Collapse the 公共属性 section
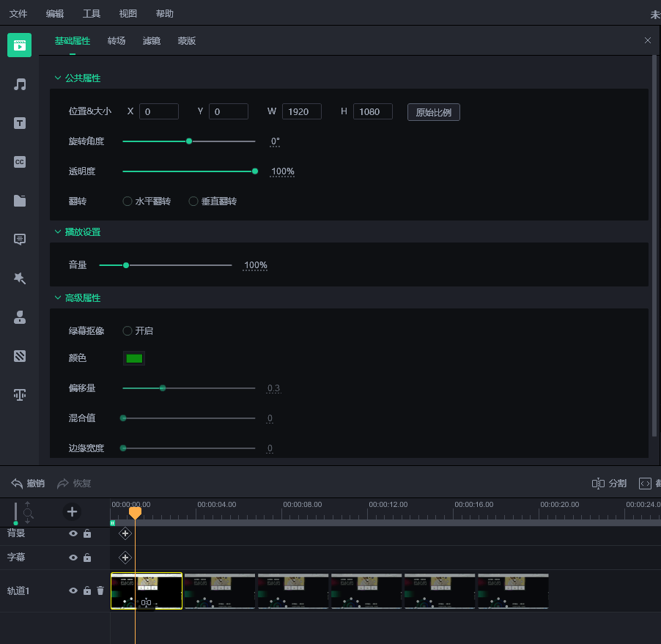This screenshot has height=644, width=661. click(x=59, y=78)
